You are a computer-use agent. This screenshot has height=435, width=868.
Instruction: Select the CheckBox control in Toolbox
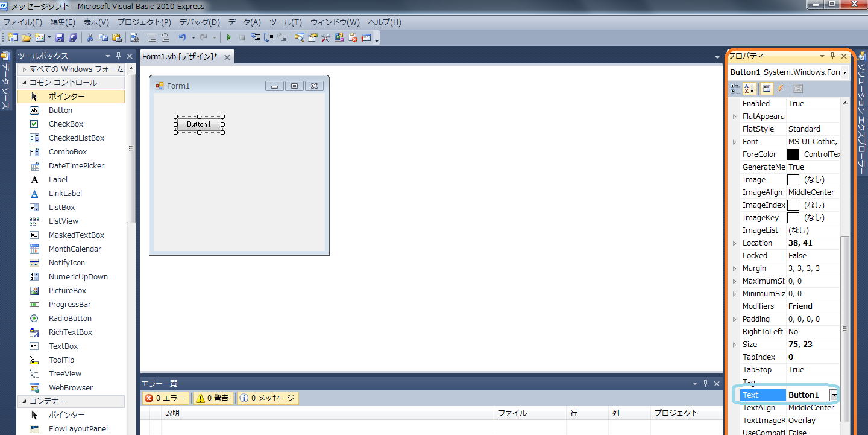point(71,124)
